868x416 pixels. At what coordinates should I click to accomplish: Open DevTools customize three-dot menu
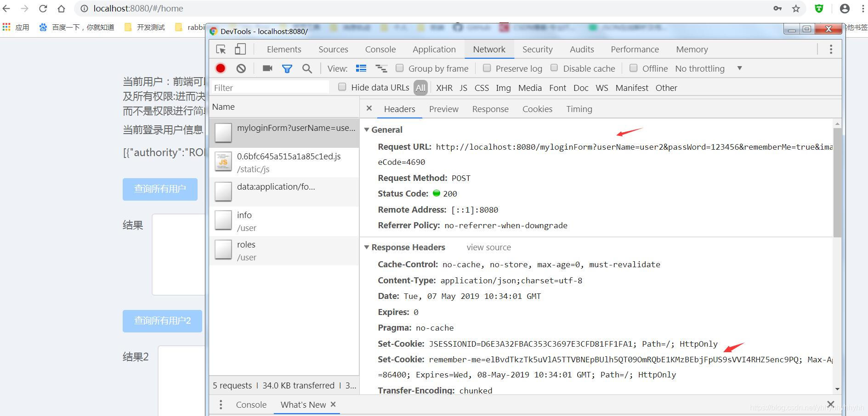tap(831, 49)
